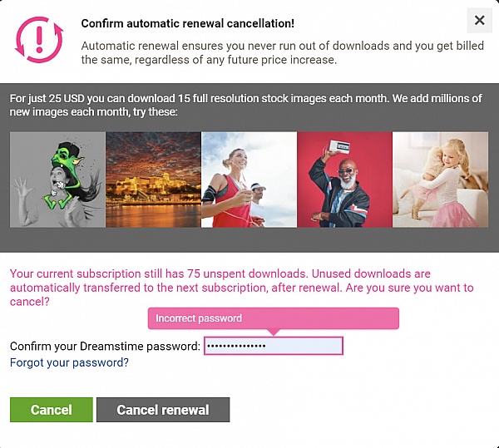
Task: Click the 'Confirm automatic renewal cancellation!' heading
Action: pyautogui.click(x=187, y=23)
